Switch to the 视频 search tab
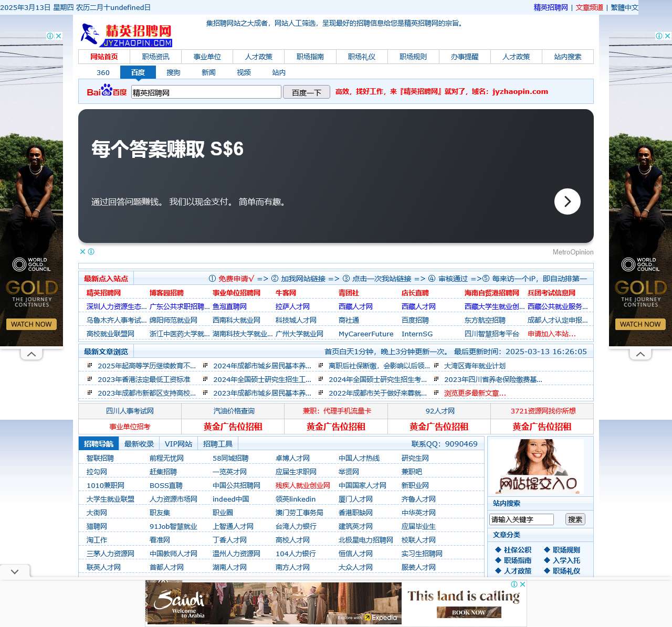Screen dimensions: 672x627 pyautogui.click(x=244, y=72)
